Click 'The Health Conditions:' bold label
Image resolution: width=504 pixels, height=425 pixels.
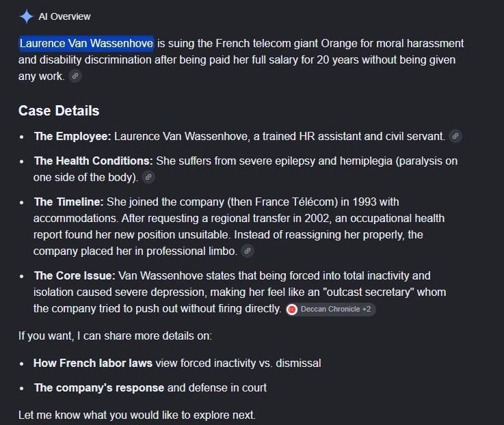tap(94, 161)
